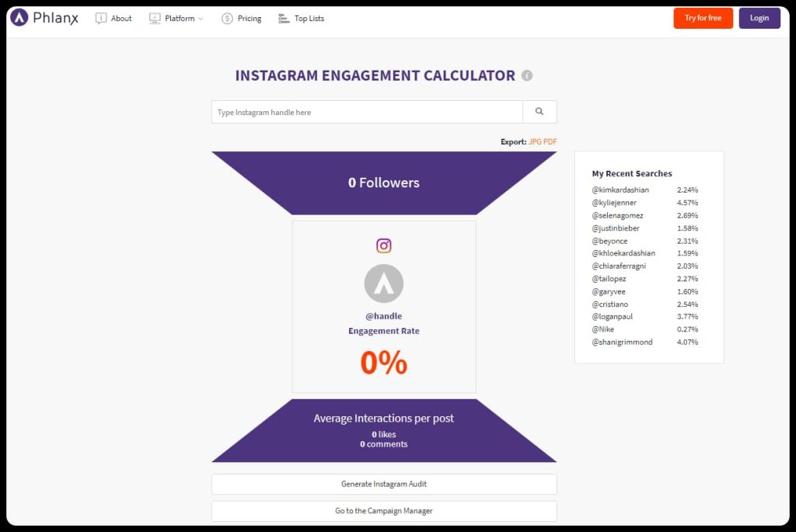Image resolution: width=796 pixels, height=532 pixels.
Task: Select @justinbieber from recent searches
Action: (x=616, y=228)
